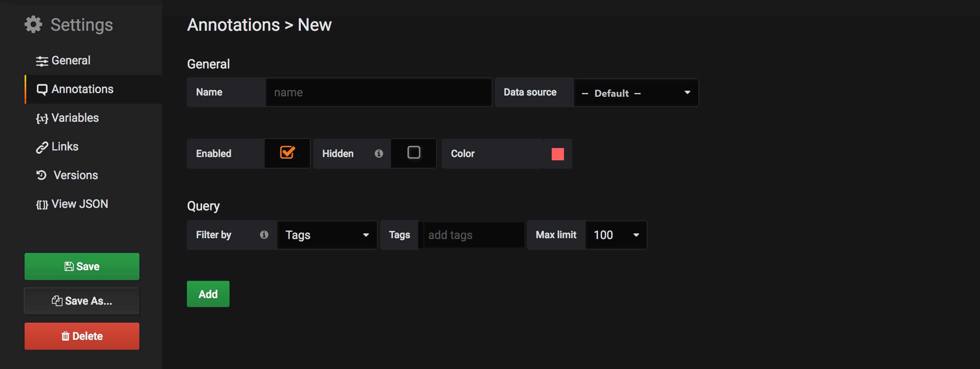The height and width of the screenshot is (369, 980).
Task: Open the red annotation color swatch
Action: tap(557, 154)
